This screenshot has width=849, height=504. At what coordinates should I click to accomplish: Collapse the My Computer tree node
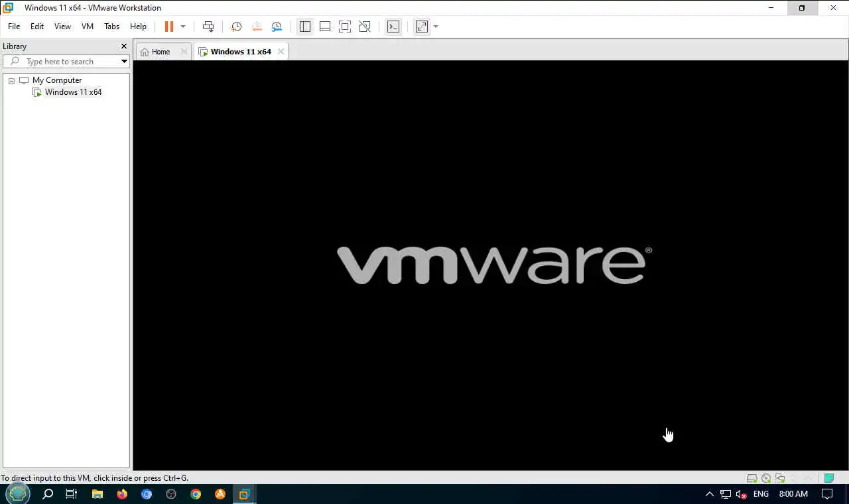(x=11, y=80)
